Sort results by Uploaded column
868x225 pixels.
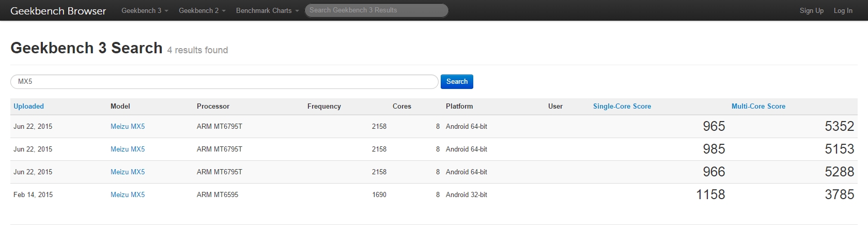click(28, 106)
